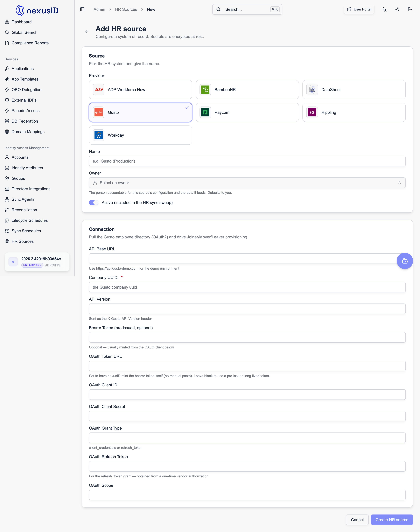Click the ADP logo icon
The width and height of the screenshot is (420, 532).
pos(99,90)
